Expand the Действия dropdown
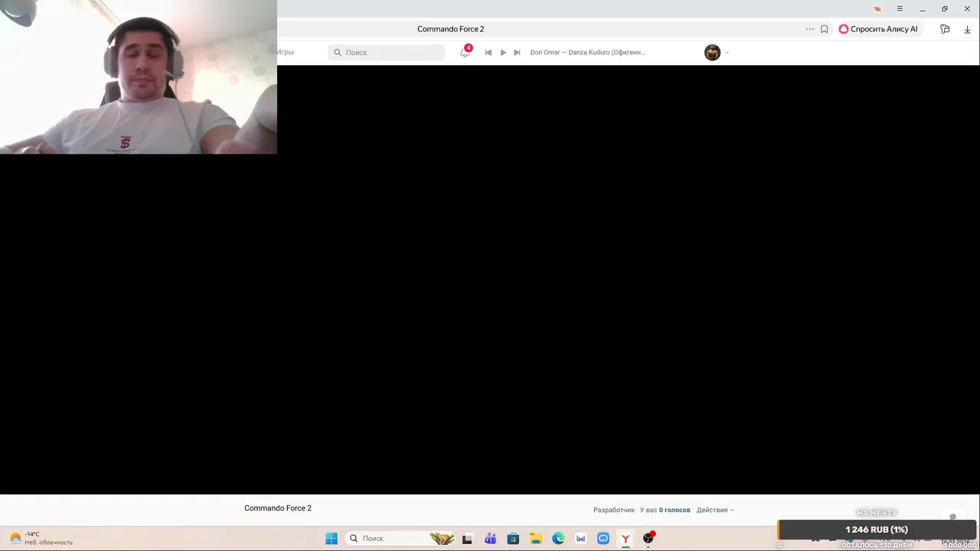The width and height of the screenshot is (980, 551). 715,510
